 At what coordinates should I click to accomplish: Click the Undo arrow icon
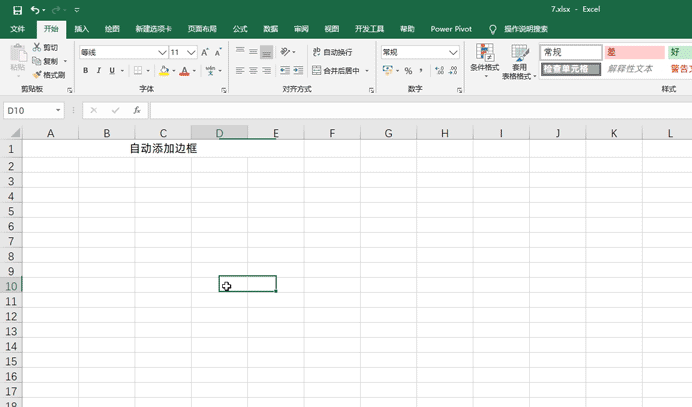(35, 9)
